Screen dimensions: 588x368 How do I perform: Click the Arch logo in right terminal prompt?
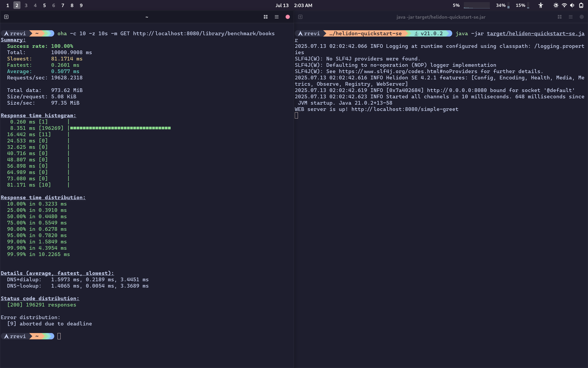[300, 34]
